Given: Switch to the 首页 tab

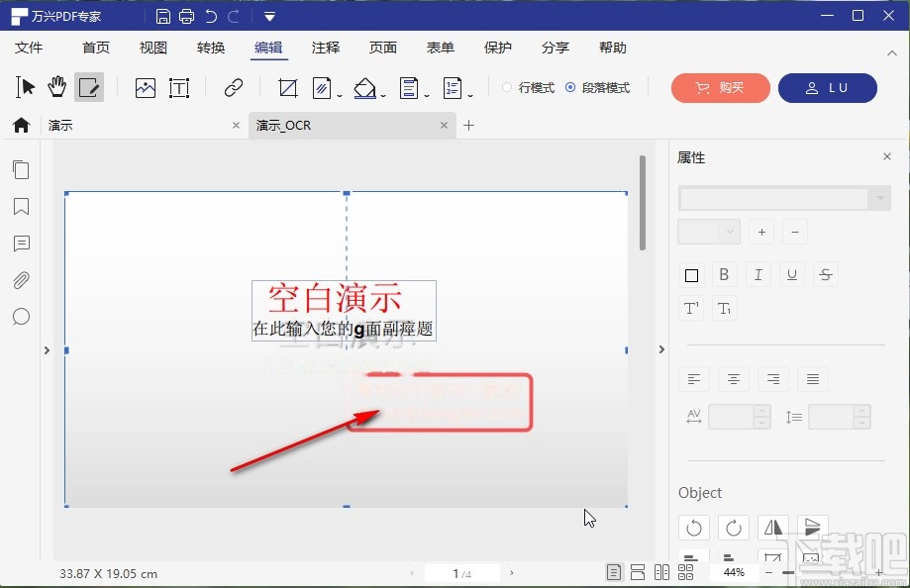Looking at the screenshot, I should click(x=96, y=48).
